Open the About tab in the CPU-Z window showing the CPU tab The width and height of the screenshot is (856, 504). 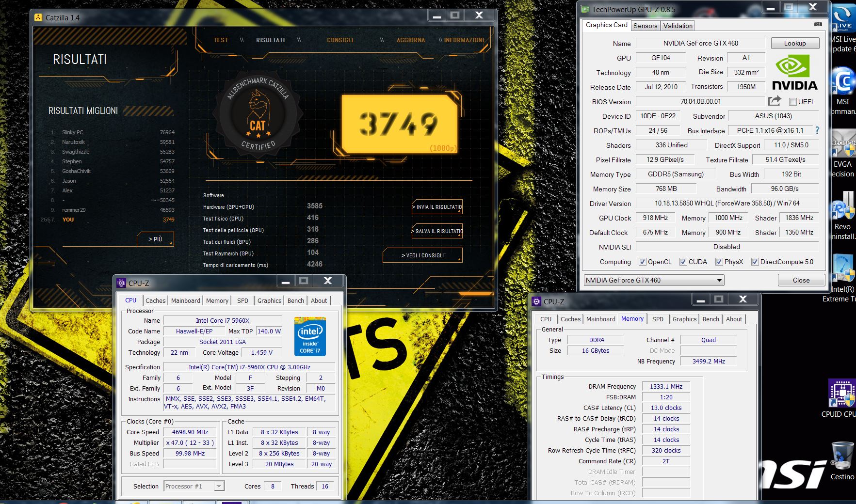pos(319,300)
